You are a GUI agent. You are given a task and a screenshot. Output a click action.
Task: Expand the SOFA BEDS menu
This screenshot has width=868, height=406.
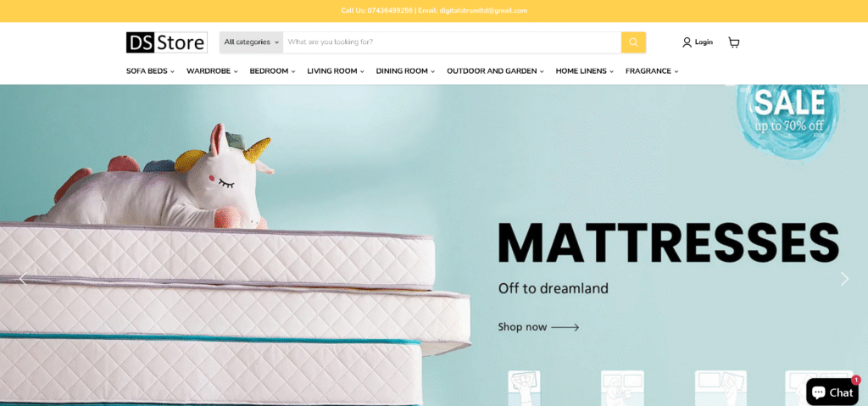pyautogui.click(x=150, y=71)
